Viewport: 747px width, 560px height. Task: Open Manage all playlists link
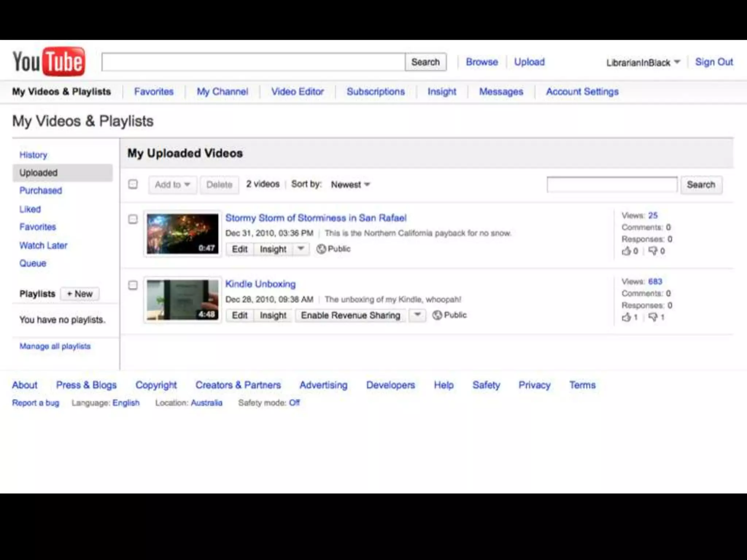click(x=55, y=346)
